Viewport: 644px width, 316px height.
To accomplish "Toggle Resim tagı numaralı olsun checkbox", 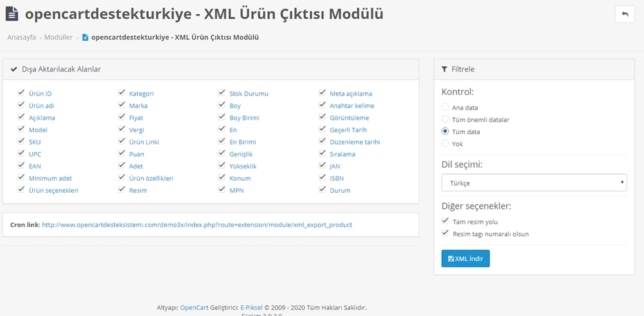I will coord(444,233).
